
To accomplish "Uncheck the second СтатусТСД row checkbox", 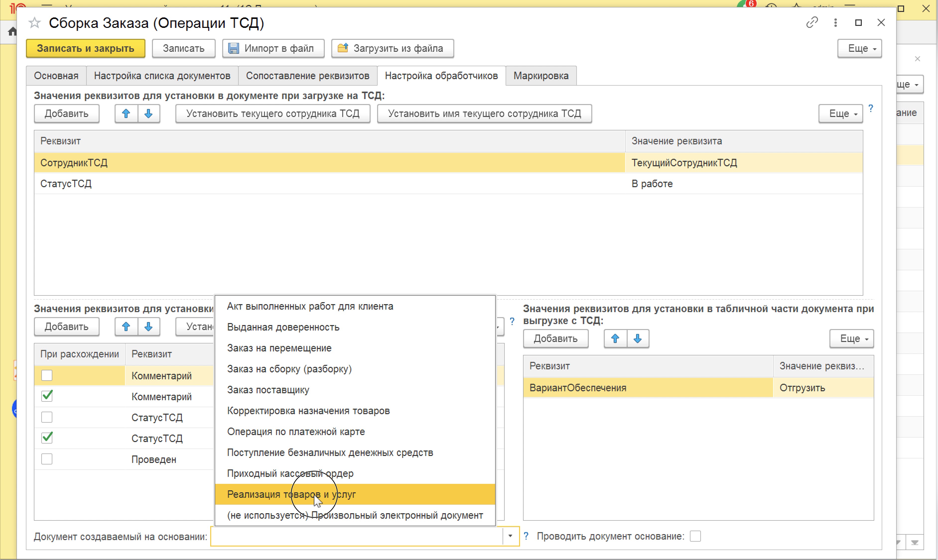I will point(47,438).
